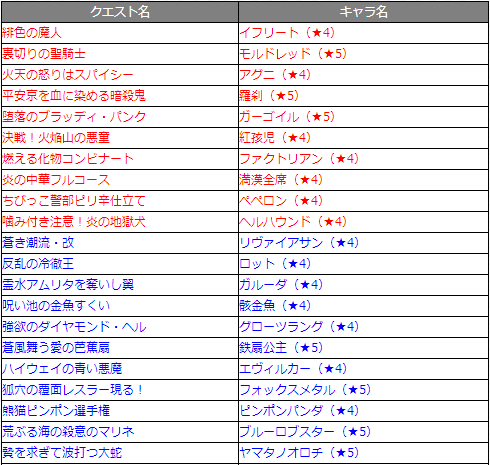
Task: Select character フォックスメタル（★5）
Action: [x=305, y=390]
